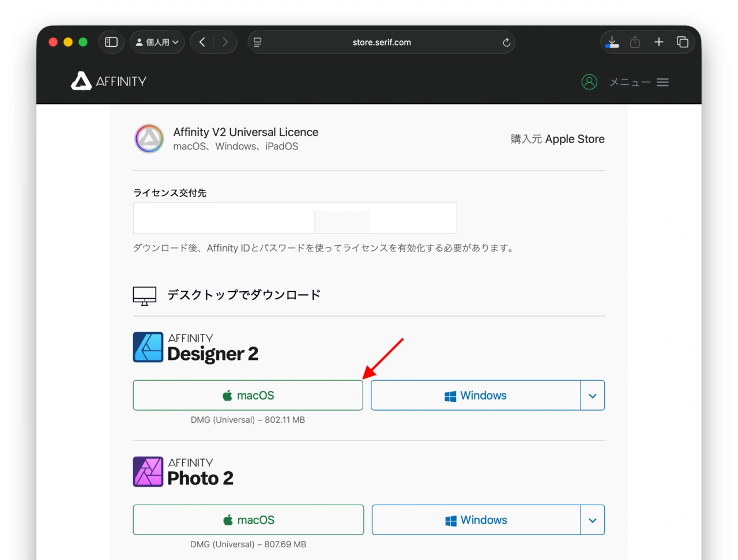Click the Affinity Photo 2 app icon

[x=148, y=471]
